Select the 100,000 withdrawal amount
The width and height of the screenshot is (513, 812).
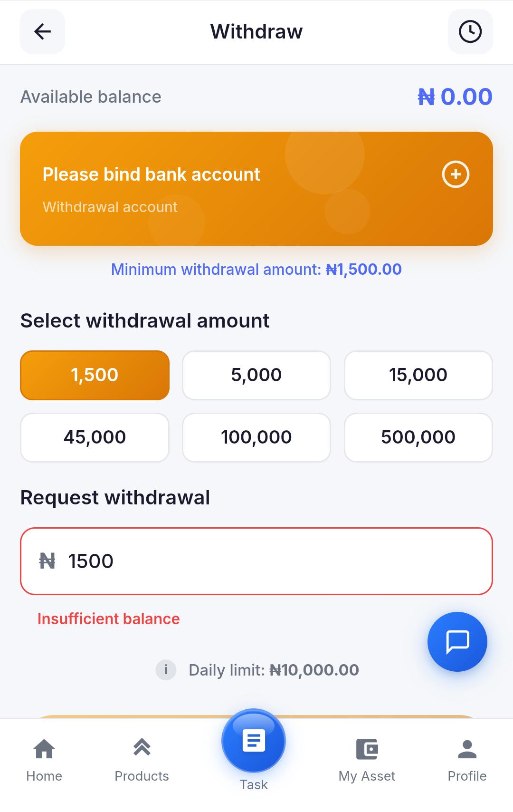coord(256,437)
